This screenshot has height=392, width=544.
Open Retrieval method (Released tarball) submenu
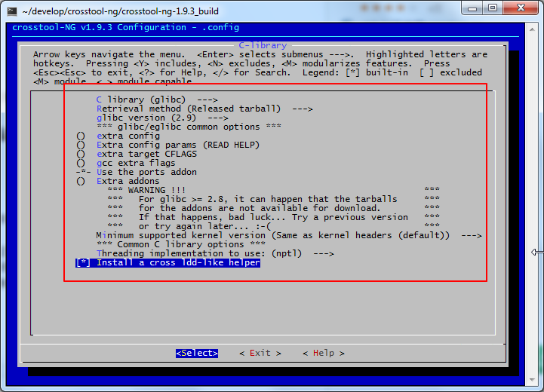click(204, 109)
